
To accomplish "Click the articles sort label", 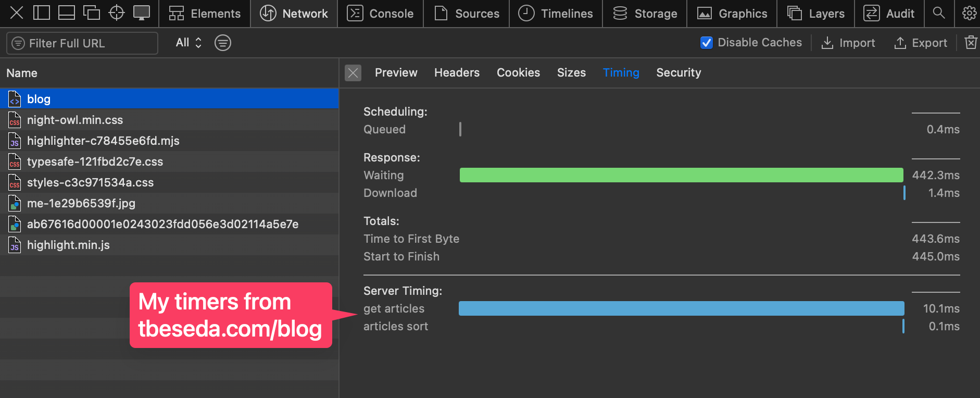I will point(396,326).
